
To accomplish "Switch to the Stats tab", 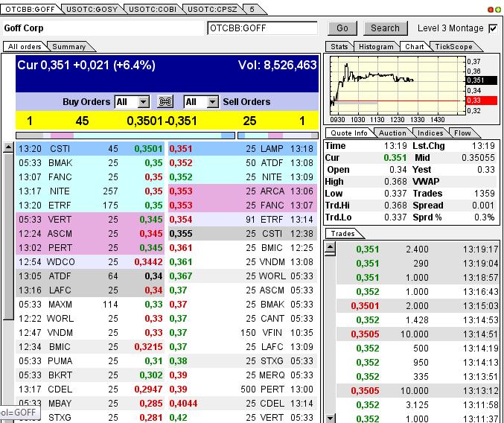I will click(339, 47).
